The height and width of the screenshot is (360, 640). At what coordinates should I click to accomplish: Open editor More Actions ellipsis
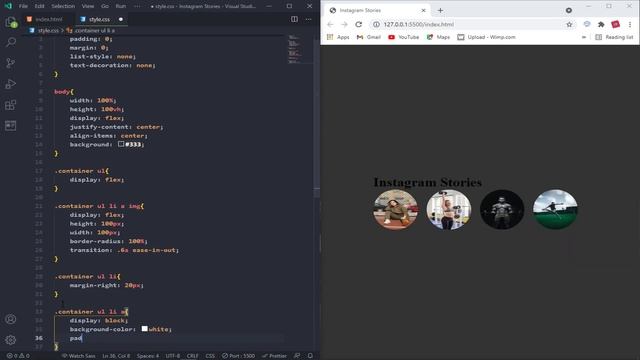308,19
